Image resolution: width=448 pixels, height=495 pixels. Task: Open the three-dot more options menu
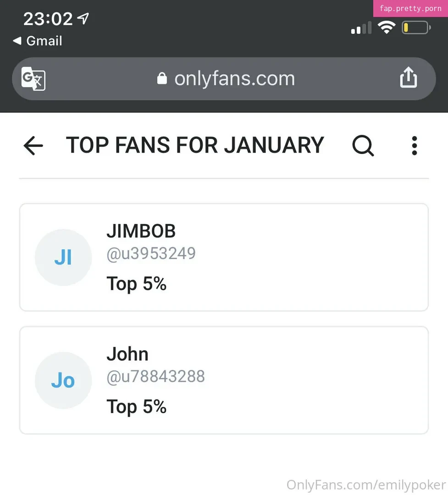[x=414, y=146]
